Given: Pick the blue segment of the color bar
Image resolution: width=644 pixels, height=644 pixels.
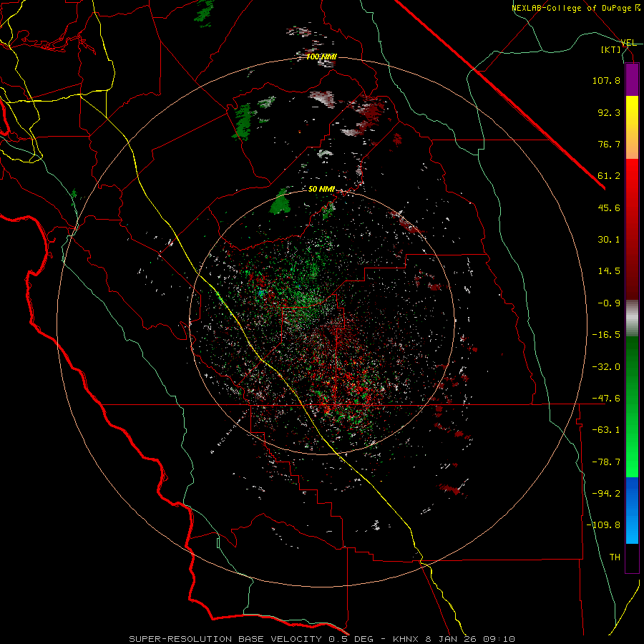Looking at the screenshot, I should pos(632,510).
